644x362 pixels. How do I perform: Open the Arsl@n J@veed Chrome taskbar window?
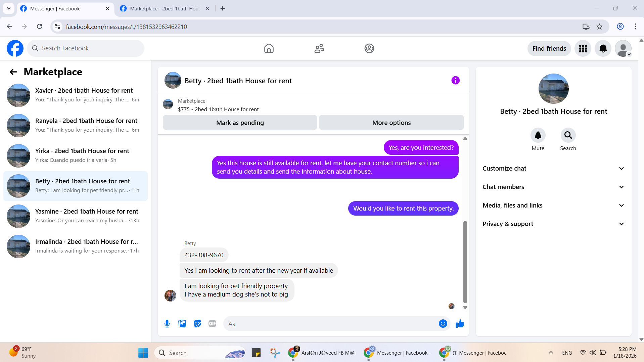[322, 353]
